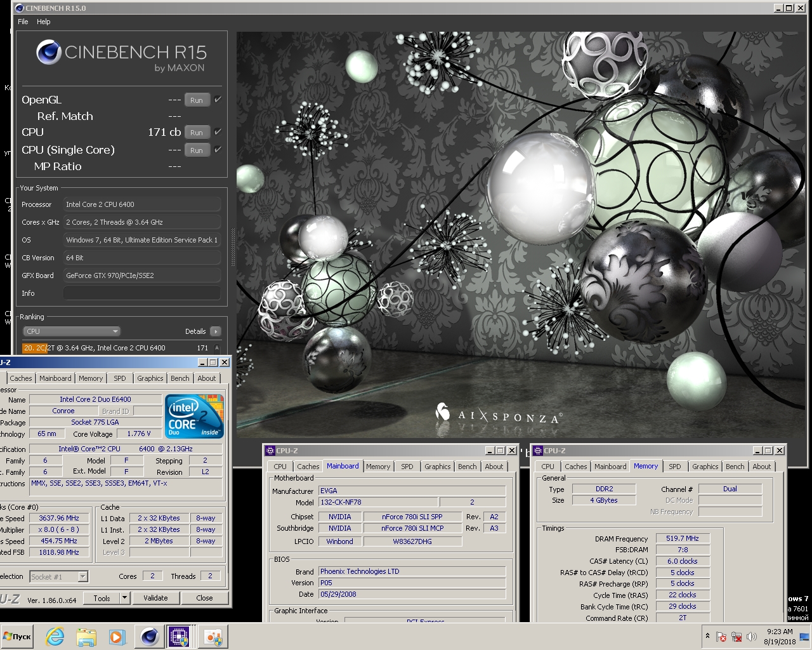Open CPU tab in right CPU-Z Memory window
This screenshot has height=650, width=812.
click(547, 467)
